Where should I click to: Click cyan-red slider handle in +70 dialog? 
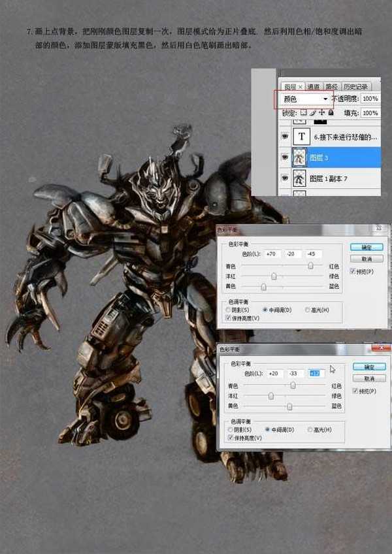tap(311, 266)
